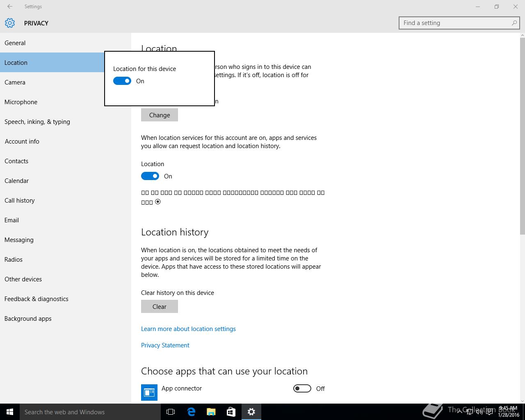Turn off the account Location switch

150,176
